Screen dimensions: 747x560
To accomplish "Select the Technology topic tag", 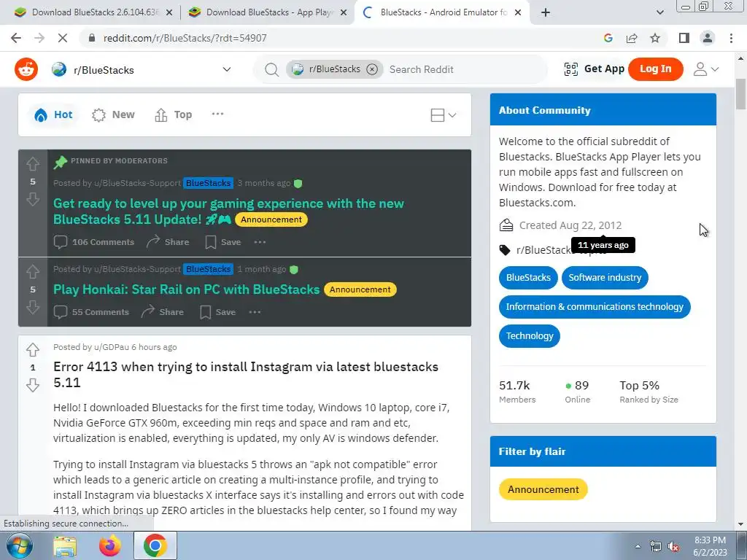I will click(530, 335).
